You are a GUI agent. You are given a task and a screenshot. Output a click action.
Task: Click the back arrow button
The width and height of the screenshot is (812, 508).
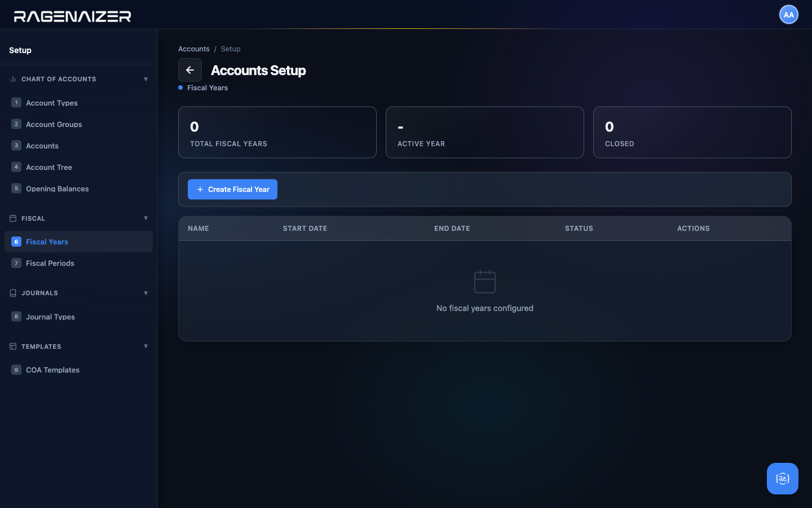(x=190, y=70)
